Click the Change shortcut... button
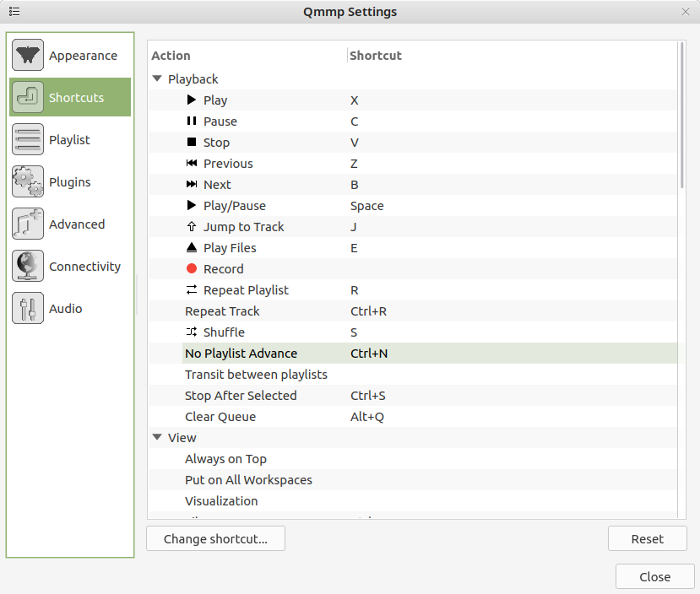Screen dimensions: 700x594 tap(215, 538)
